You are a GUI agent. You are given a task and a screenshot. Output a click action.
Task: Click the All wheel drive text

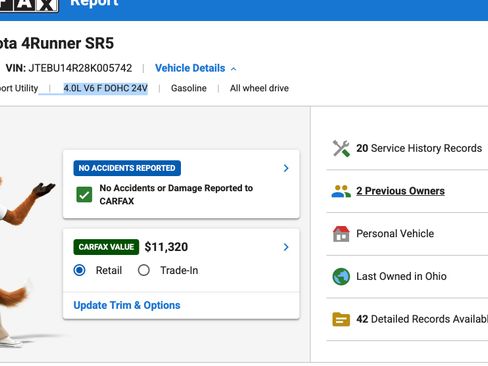click(x=259, y=88)
